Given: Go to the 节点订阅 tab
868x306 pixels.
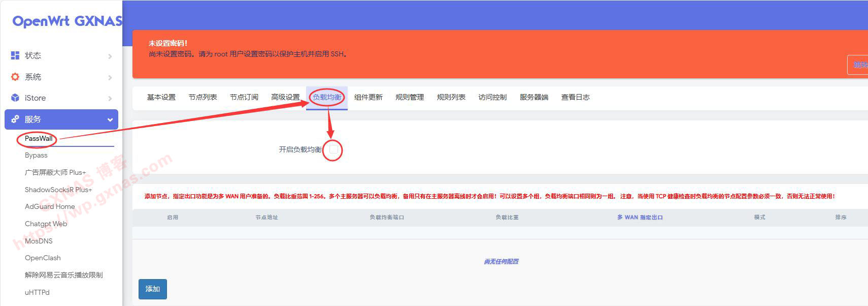Looking at the screenshot, I should 244,97.
